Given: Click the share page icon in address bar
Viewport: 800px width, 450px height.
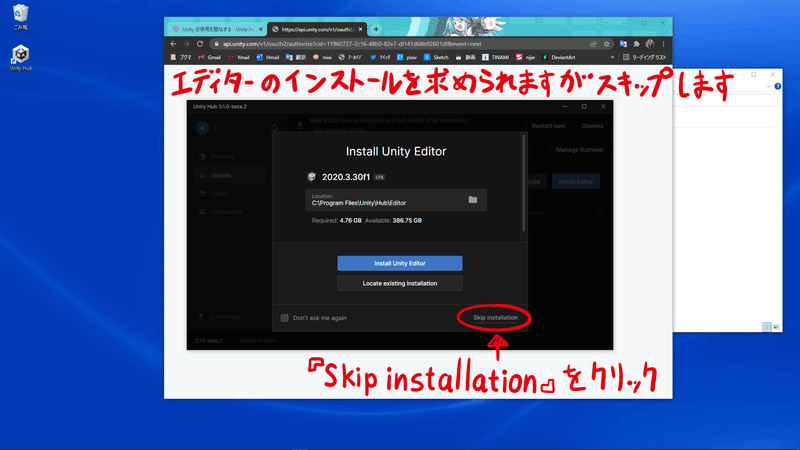Looking at the screenshot, I should point(593,44).
